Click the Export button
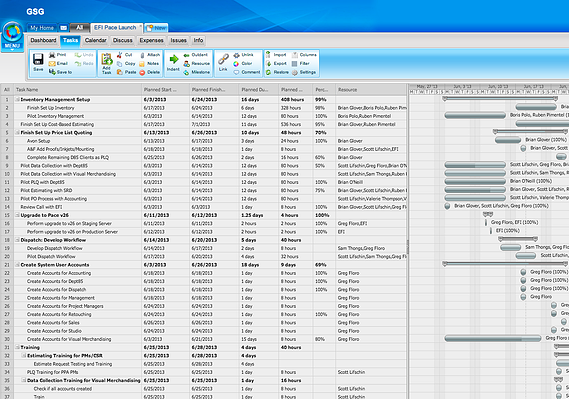The image size is (569, 399). click(276, 63)
